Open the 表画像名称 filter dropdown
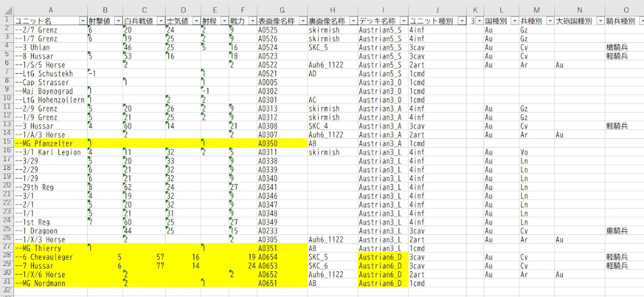This screenshot has height=297, width=644. (x=302, y=21)
